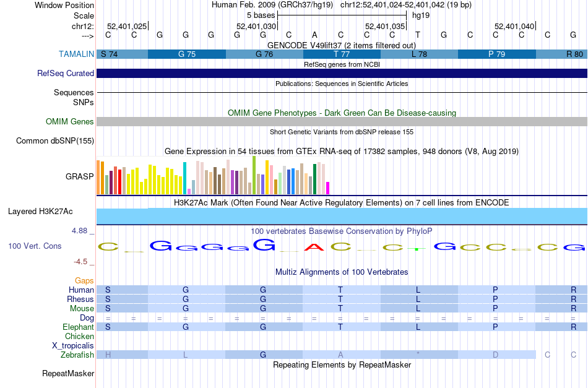Select codon G 76 in TAMALIN track
The height and width of the screenshot is (388, 588).
click(264, 54)
